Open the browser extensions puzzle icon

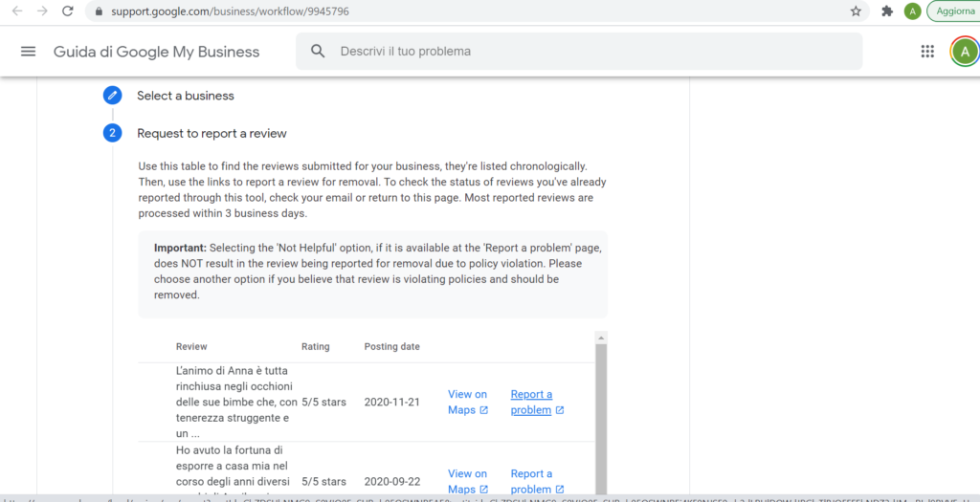[x=887, y=11]
